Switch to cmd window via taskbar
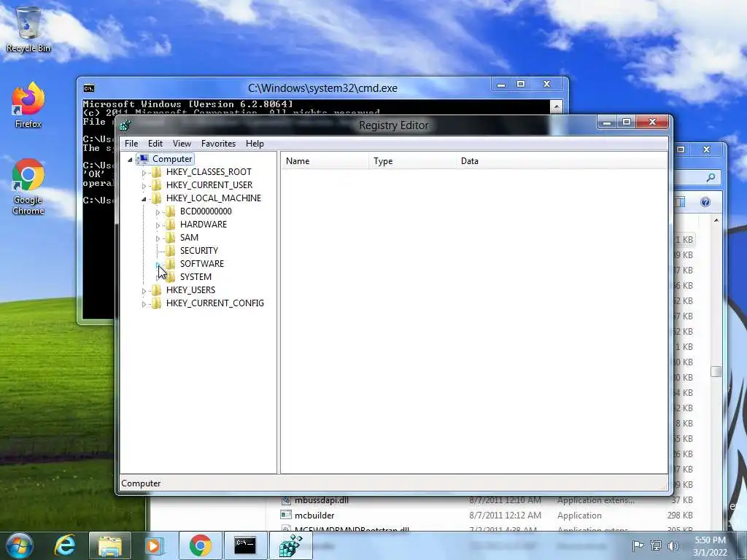Viewport: 747px width, 560px height. point(245,545)
